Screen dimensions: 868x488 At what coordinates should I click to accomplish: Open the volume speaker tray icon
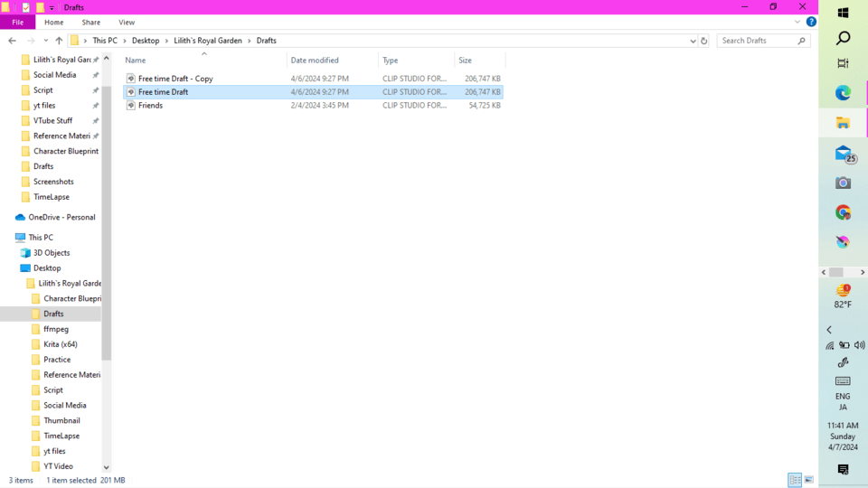(x=859, y=345)
